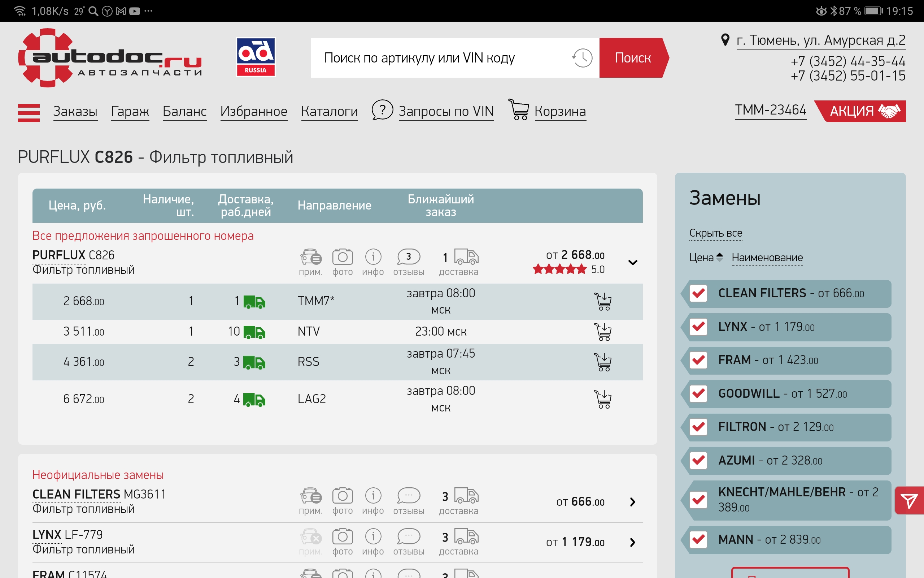Click the red filter funnel floating button
The height and width of the screenshot is (578, 924).
point(910,500)
